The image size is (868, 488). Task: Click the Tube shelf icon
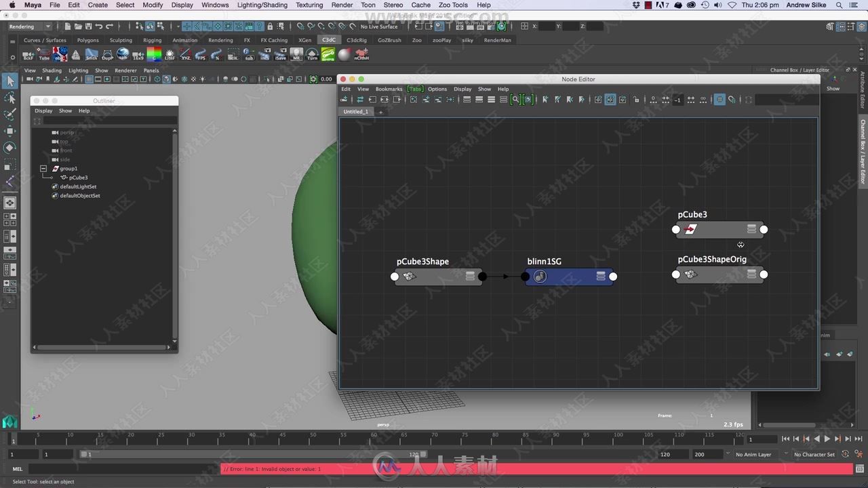point(44,55)
